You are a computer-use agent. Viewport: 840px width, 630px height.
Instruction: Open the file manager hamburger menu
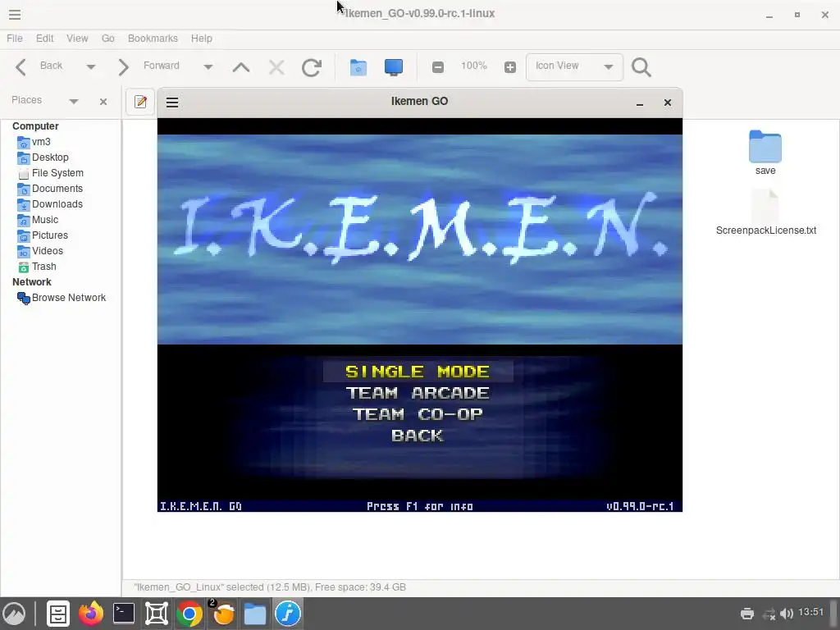click(x=15, y=15)
